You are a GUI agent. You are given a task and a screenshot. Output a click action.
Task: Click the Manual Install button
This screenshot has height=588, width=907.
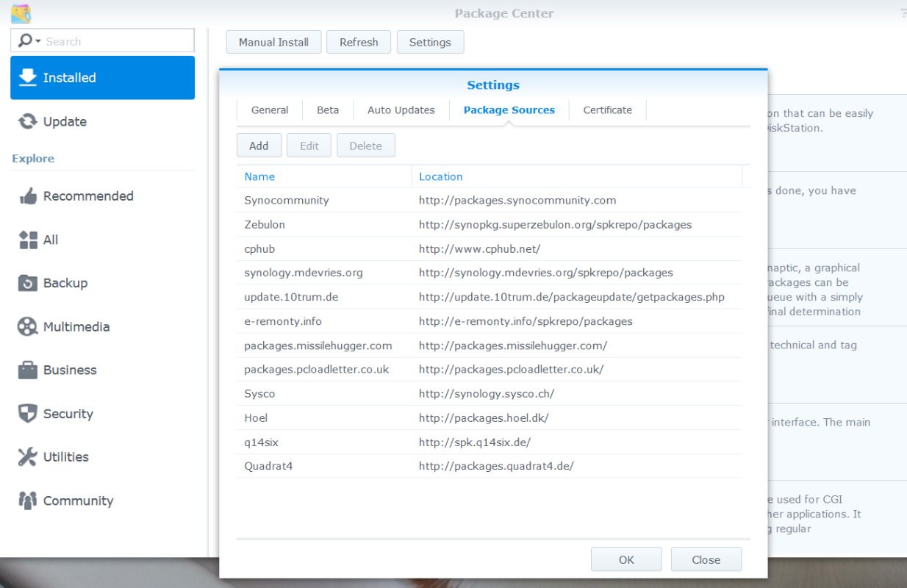click(x=273, y=42)
